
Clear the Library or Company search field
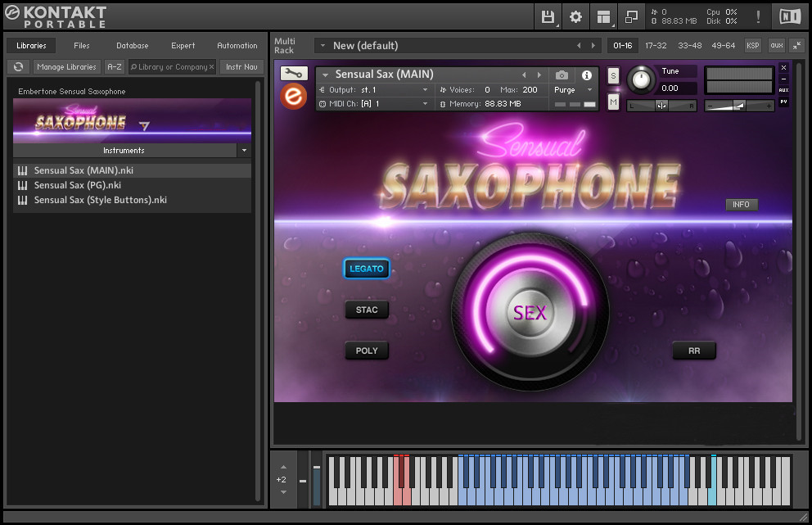coord(211,67)
